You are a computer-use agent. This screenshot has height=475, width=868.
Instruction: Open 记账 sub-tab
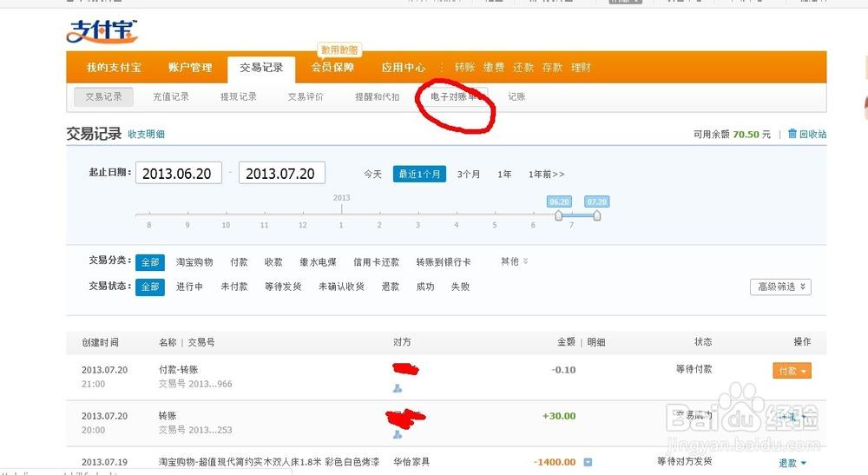[516, 96]
